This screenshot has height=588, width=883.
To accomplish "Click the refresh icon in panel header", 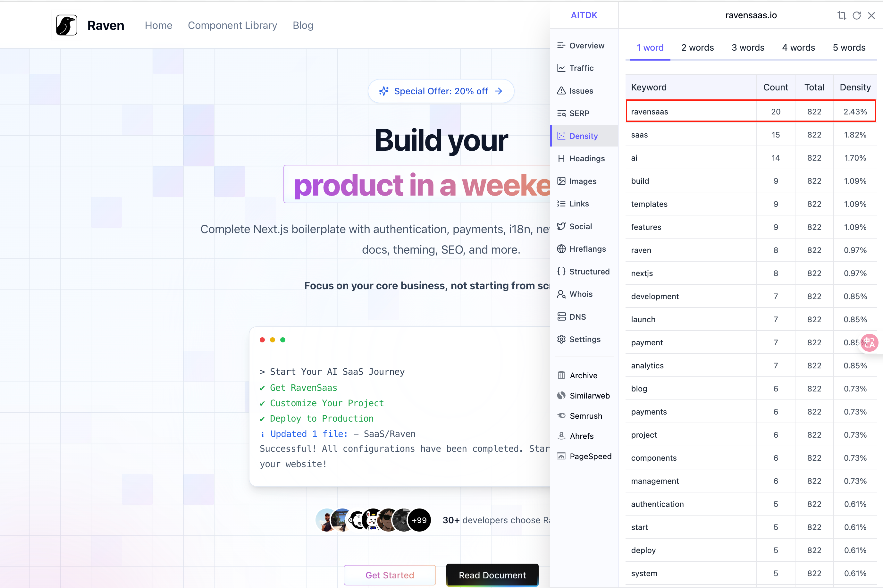I will pos(856,15).
